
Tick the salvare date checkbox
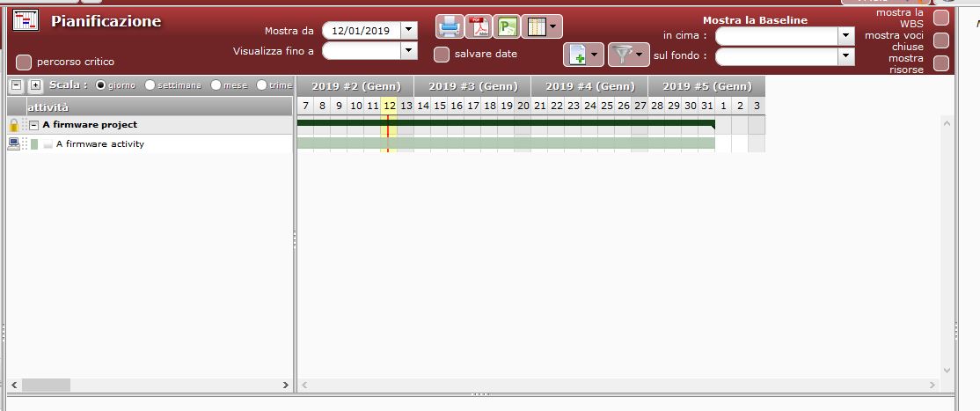442,55
